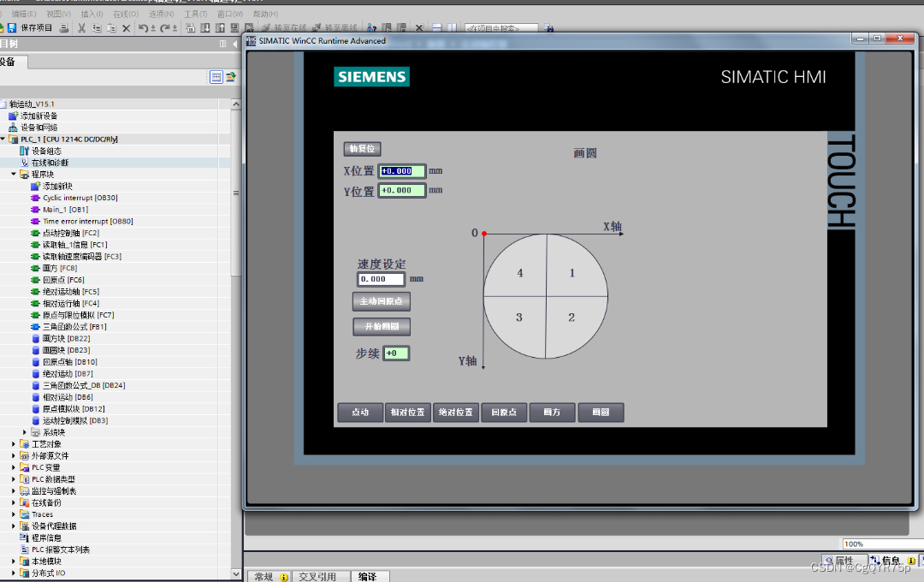Image resolution: width=924 pixels, height=582 pixels.
Task: Click the 速度设定 input field
Action: (382, 279)
